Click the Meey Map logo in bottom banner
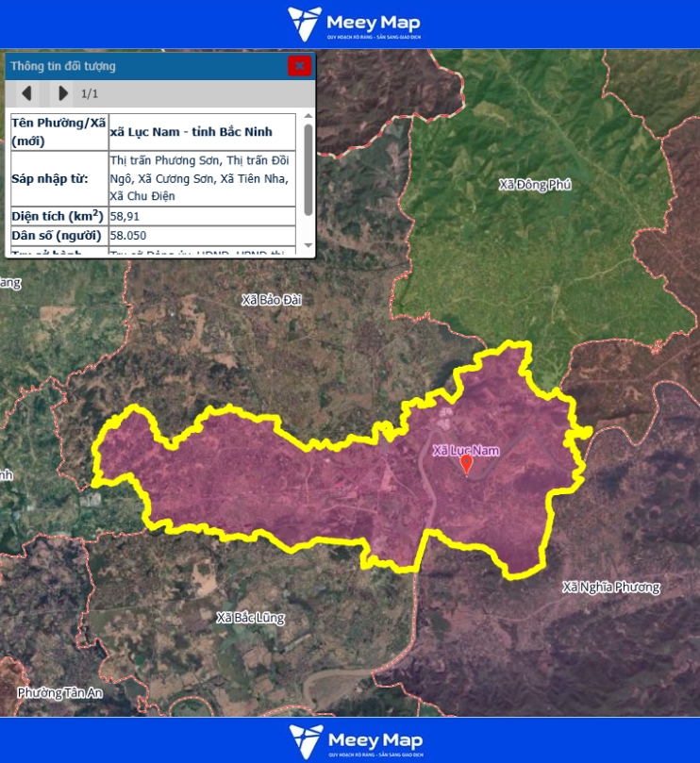This screenshot has height=763, width=700. point(355,740)
